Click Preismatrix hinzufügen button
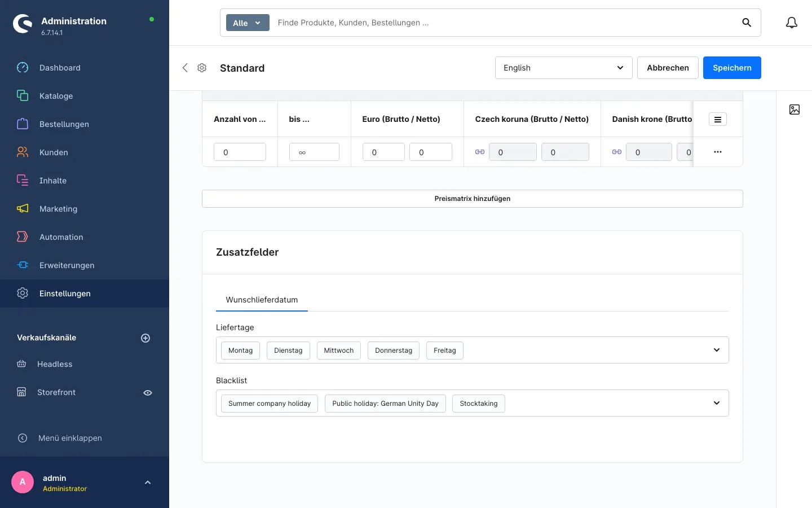 point(473,199)
